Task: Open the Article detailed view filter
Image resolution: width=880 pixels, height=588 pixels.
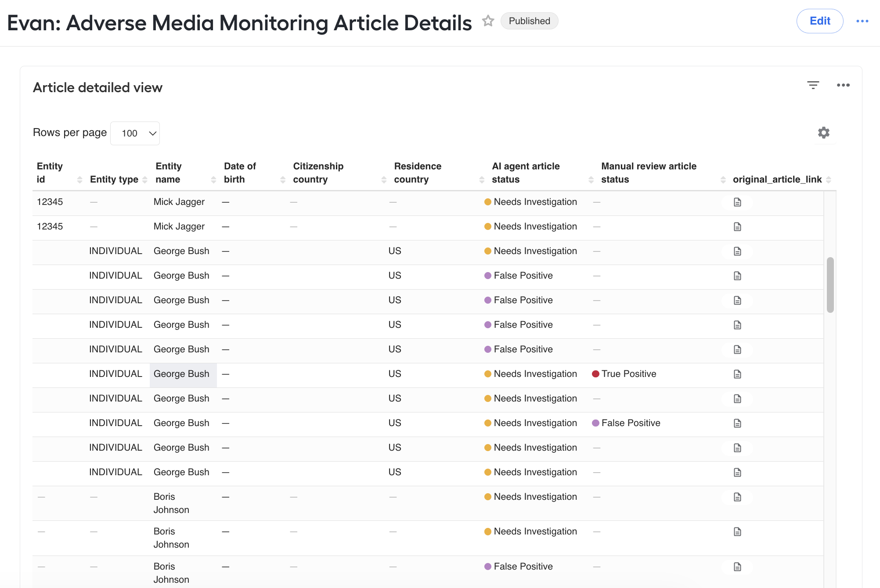Action: pos(813,85)
